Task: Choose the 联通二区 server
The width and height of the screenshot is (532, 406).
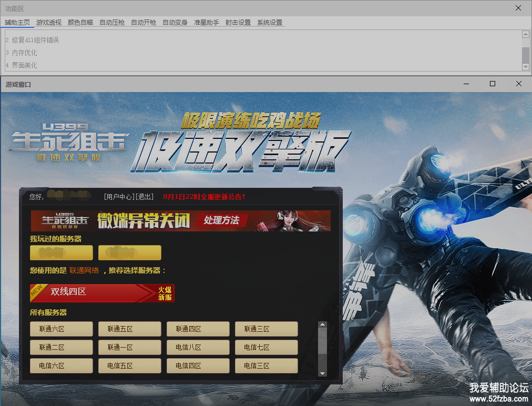Action: tap(62, 347)
